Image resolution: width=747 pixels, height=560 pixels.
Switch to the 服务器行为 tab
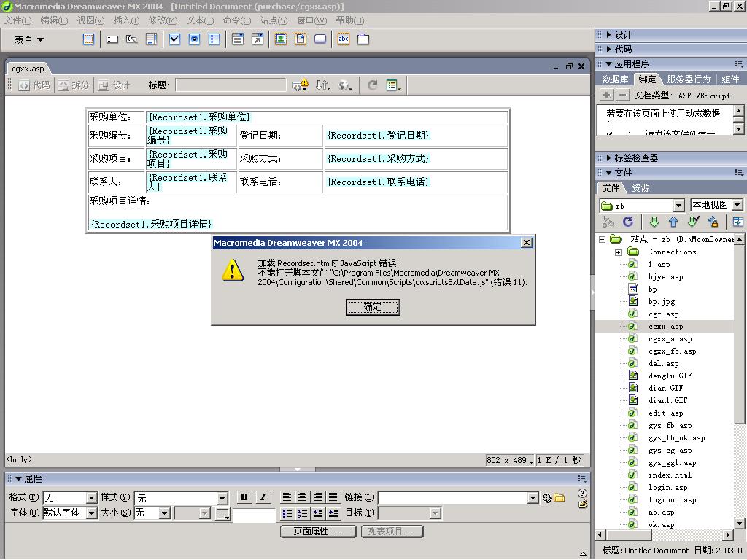click(688, 79)
